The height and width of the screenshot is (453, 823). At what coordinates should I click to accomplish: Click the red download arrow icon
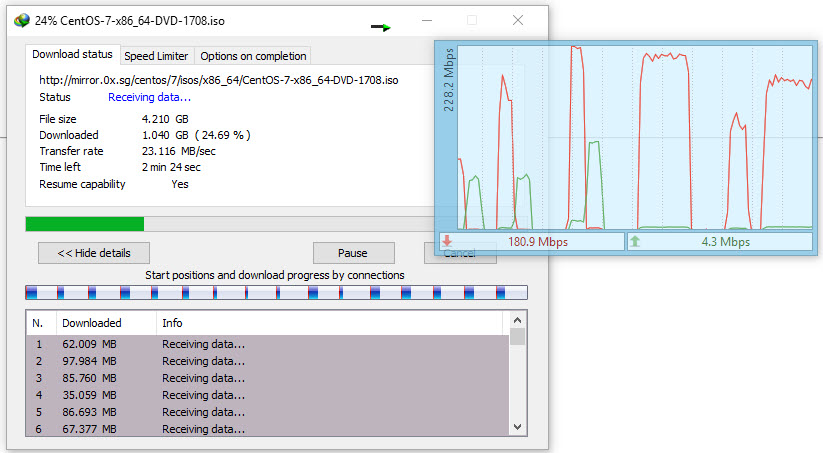point(447,241)
